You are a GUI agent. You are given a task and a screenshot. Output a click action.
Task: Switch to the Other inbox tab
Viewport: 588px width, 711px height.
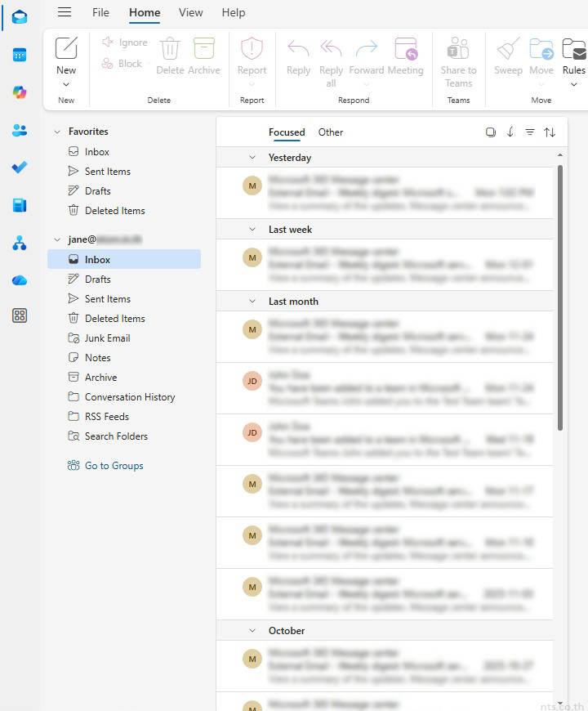(331, 132)
